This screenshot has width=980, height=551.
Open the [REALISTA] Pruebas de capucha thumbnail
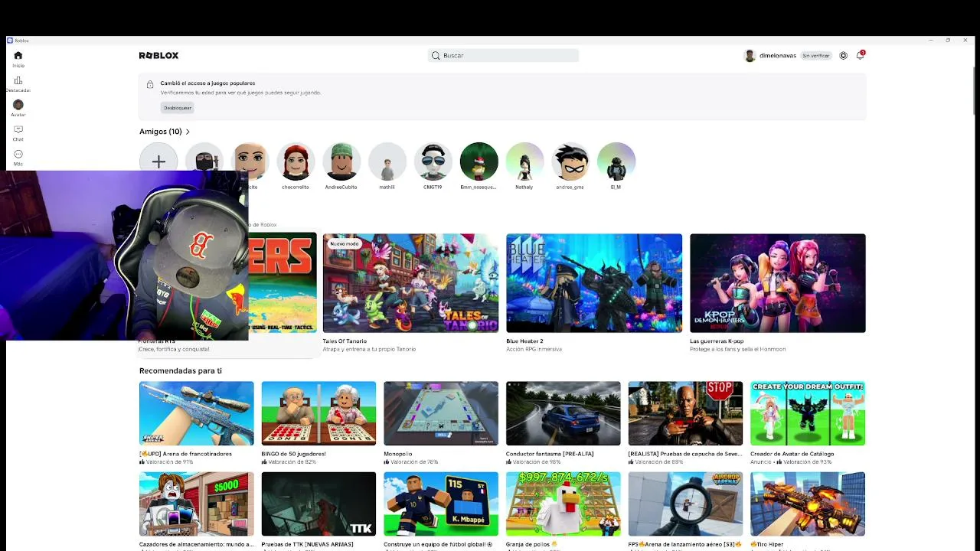coord(685,413)
